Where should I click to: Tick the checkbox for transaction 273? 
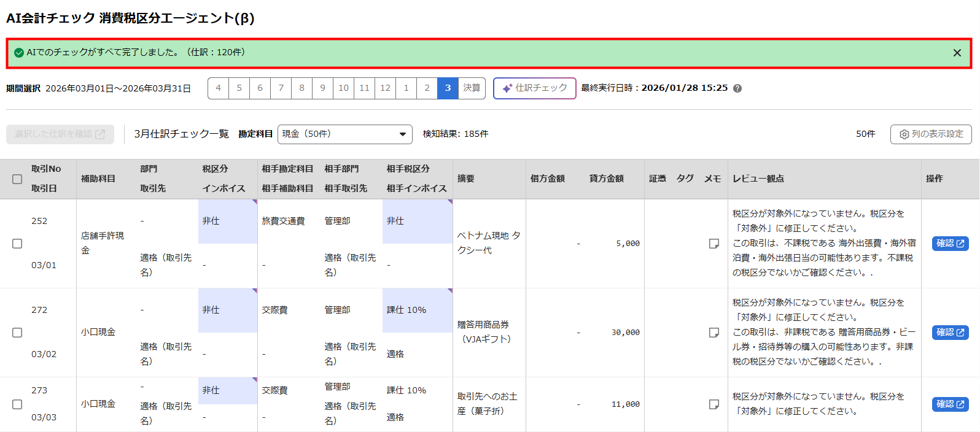[x=17, y=404]
